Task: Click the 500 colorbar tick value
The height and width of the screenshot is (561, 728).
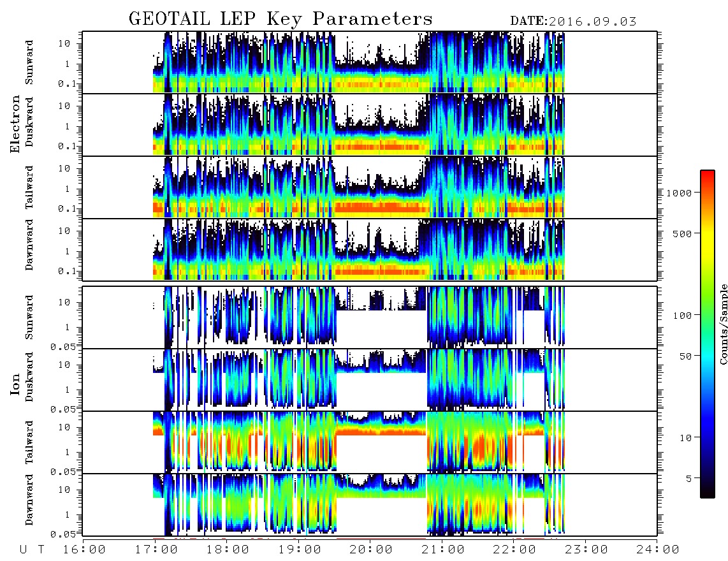Action: click(683, 233)
